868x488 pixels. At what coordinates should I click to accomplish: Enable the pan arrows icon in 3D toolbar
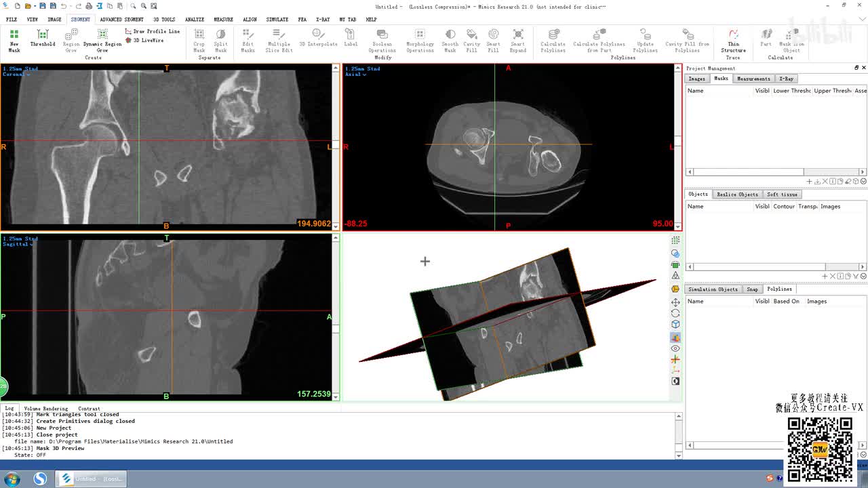click(675, 302)
